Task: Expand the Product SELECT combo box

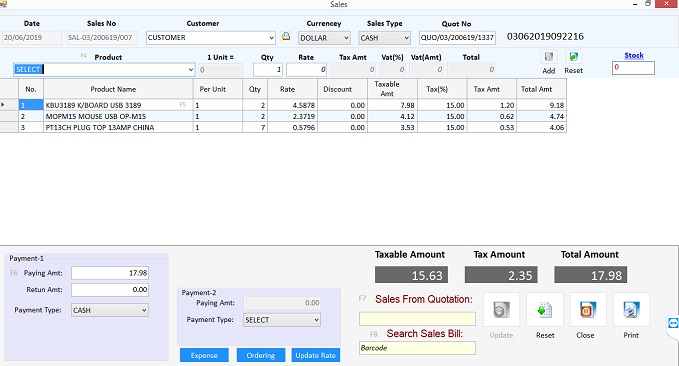Action: tap(191, 70)
